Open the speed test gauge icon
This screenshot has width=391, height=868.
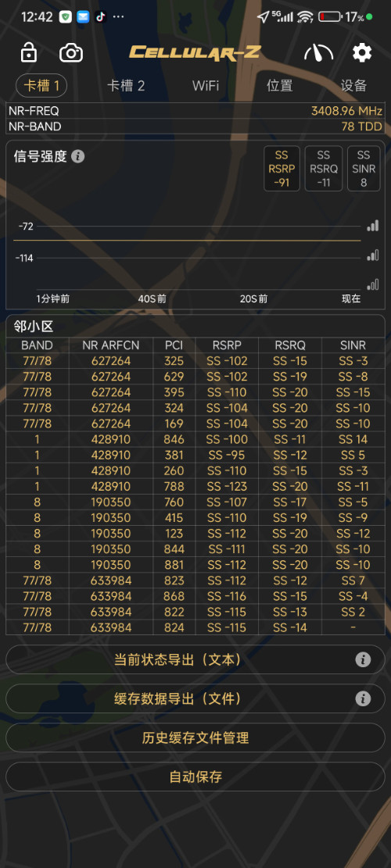tap(318, 52)
